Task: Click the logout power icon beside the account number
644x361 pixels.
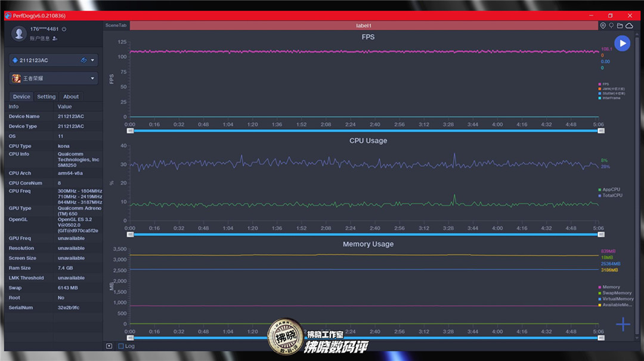Action: pos(64,29)
